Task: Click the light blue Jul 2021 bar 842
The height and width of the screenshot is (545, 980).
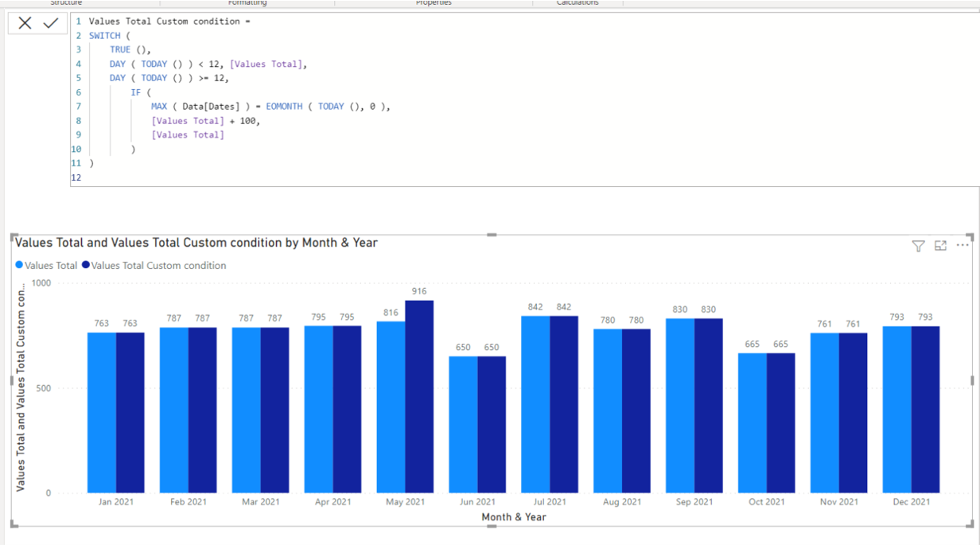Action: (x=535, y=404)
